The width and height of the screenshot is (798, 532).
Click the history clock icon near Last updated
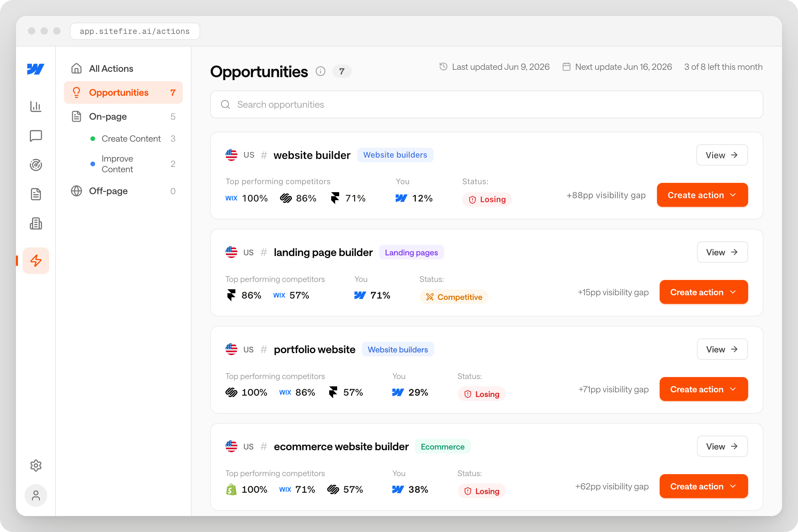pyautogui.click(x=444, y=66)
